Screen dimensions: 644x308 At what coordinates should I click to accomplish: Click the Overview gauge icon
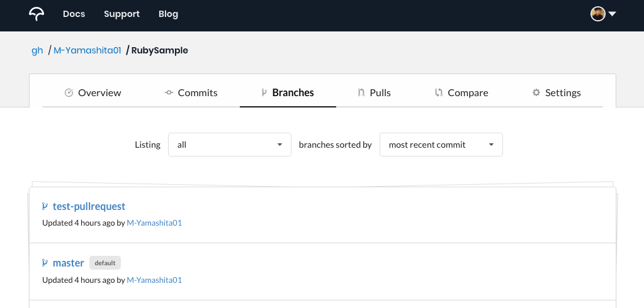click(x=69, y=92)
